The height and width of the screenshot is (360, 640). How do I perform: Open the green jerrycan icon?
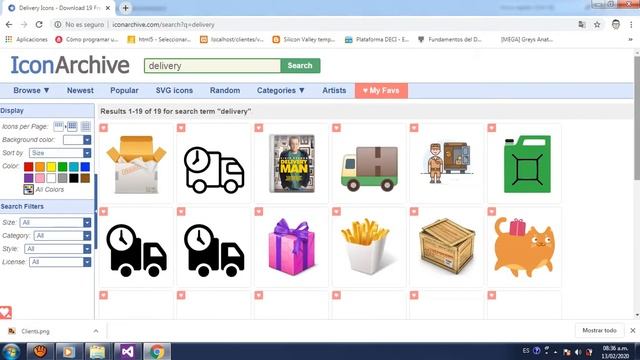[x=527, y=164]
